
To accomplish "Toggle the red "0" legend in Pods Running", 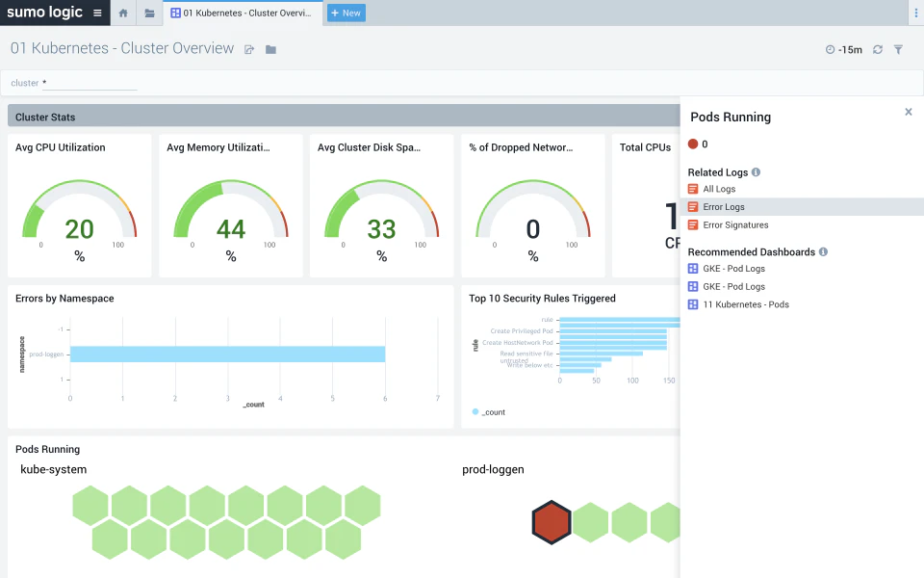I will pos(696,145).
